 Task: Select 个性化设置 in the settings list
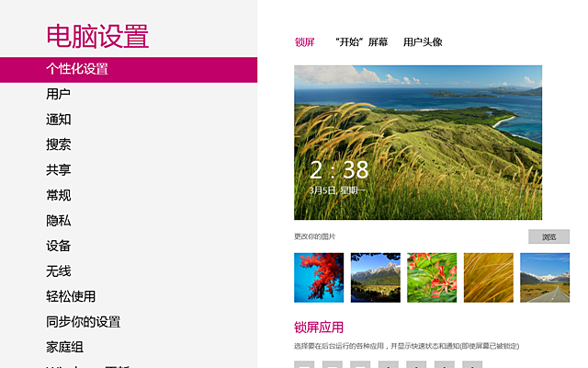coord(129,70)
